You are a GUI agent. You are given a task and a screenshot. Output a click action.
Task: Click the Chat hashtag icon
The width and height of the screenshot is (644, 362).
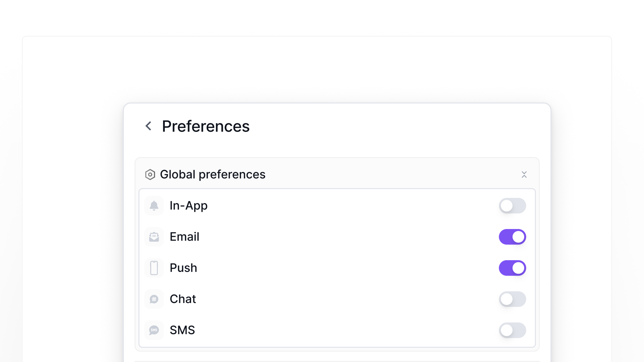tap(154, 299)
